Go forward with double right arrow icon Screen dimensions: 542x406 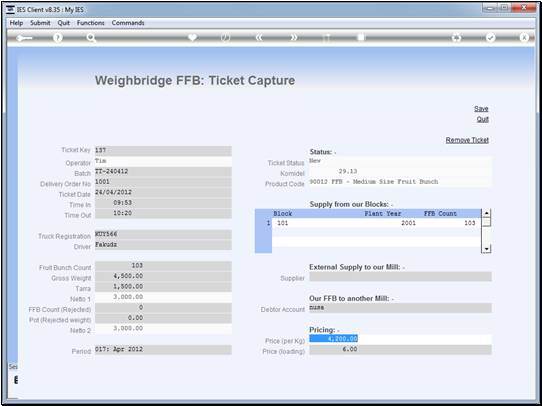click(x=293, y=38)
